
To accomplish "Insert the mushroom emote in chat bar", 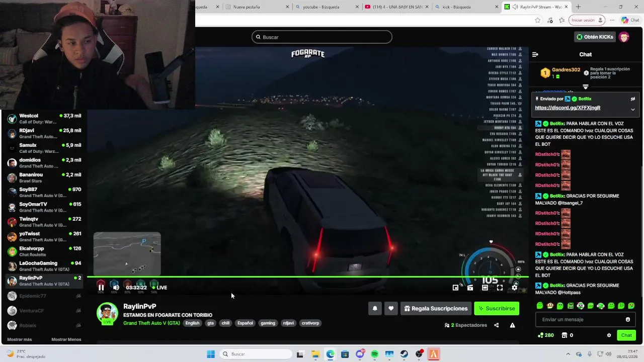I will (x=550, y=306).
